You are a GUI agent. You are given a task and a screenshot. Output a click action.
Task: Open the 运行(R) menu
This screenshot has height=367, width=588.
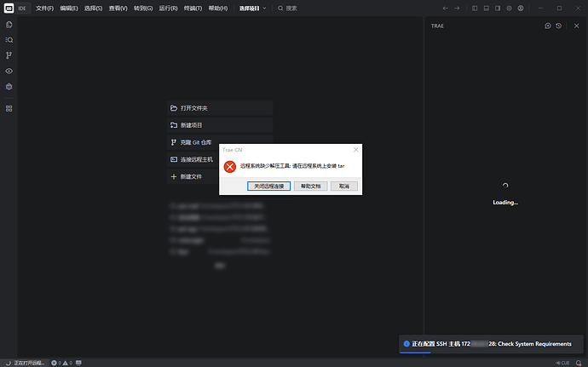point(168,9)
